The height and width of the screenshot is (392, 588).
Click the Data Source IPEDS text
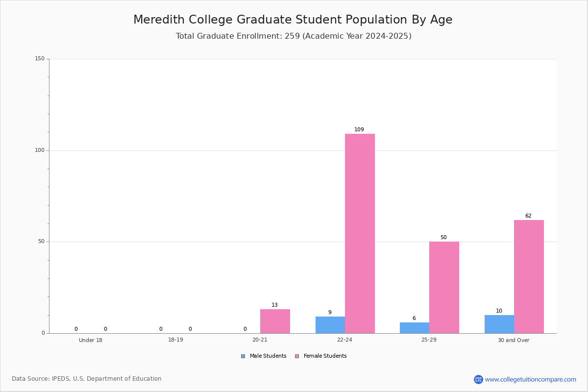(87, 379)
